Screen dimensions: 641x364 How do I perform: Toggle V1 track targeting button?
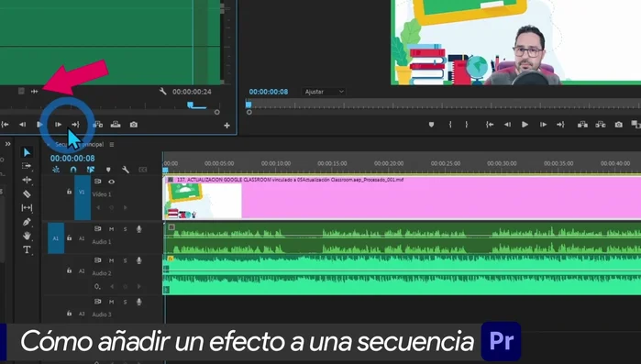[83, 192]
